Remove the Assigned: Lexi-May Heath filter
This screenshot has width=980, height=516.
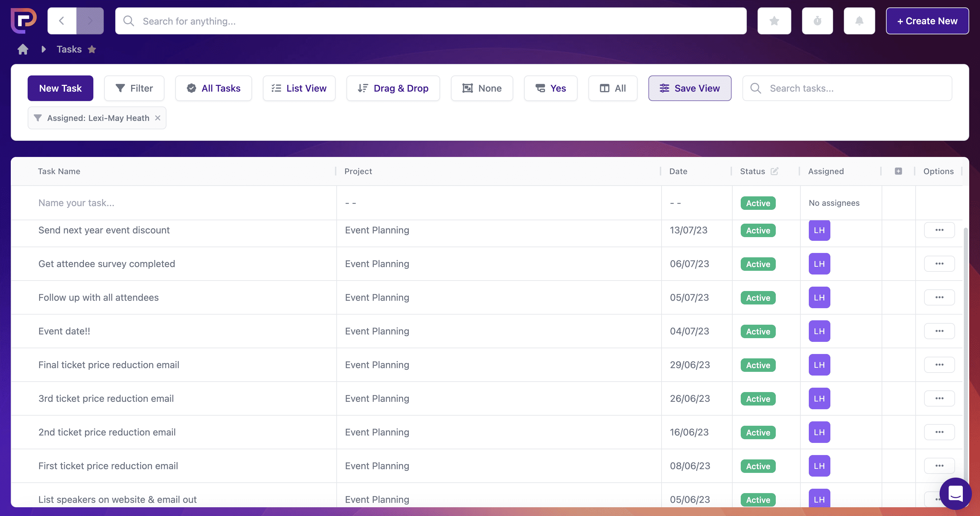(x=157, y=118)
